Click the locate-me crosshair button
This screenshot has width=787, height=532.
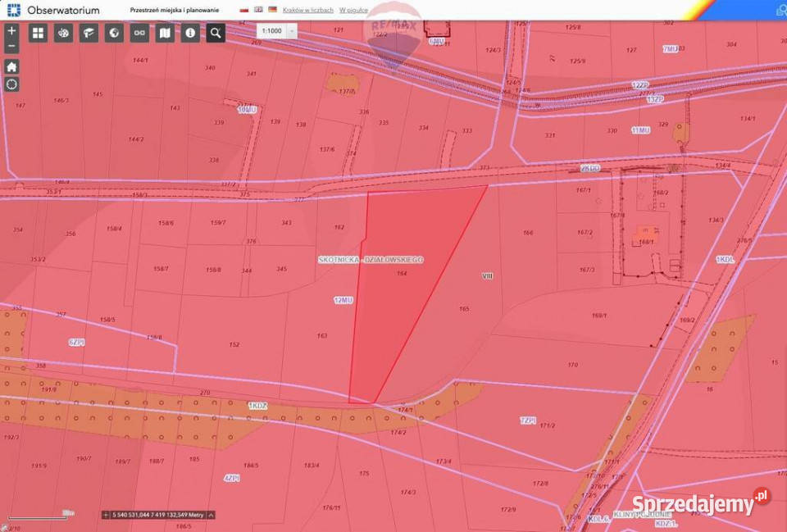point(11,84)
